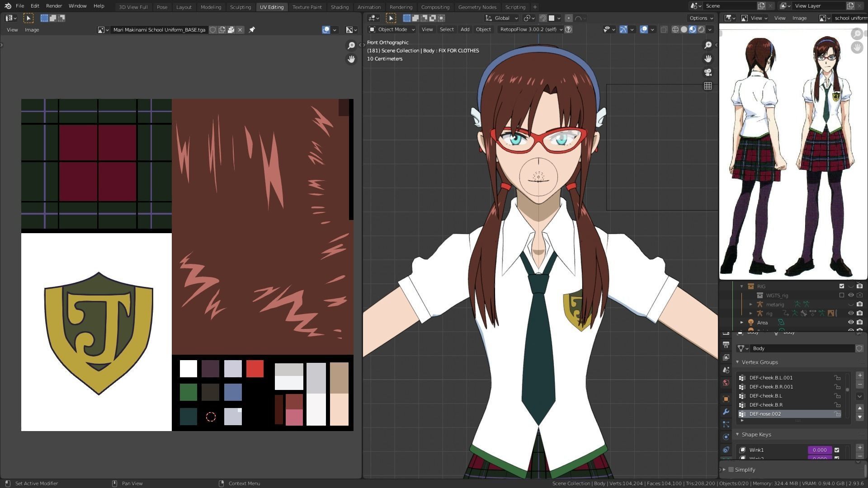Switch to rendered shading

click(x=701, y=29)
